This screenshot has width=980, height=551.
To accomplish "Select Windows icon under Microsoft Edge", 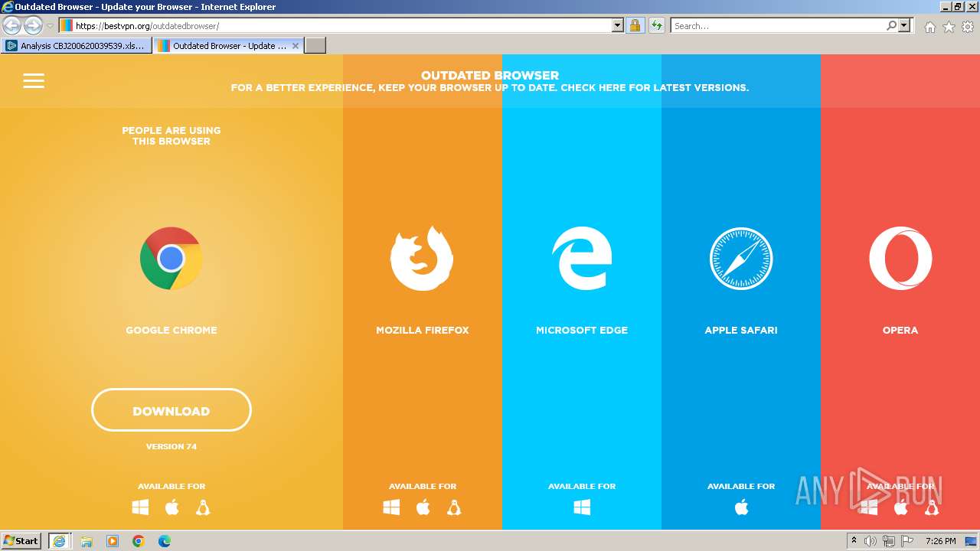I will coord(582,507).
